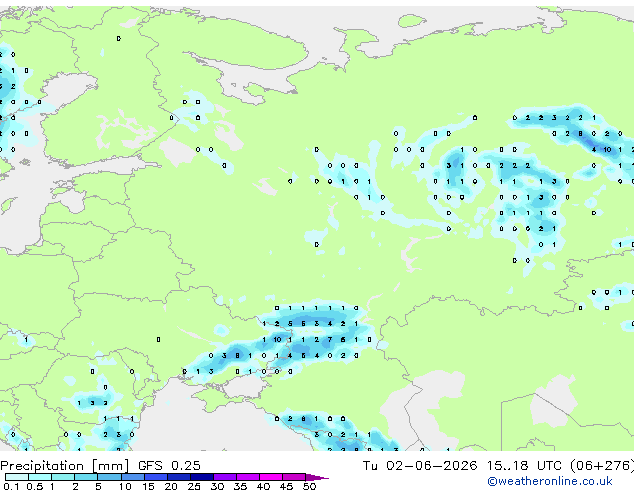634x490 pixels.
Task: Click the 25–30 mm navy legend swatch
Action: [201, 477]
